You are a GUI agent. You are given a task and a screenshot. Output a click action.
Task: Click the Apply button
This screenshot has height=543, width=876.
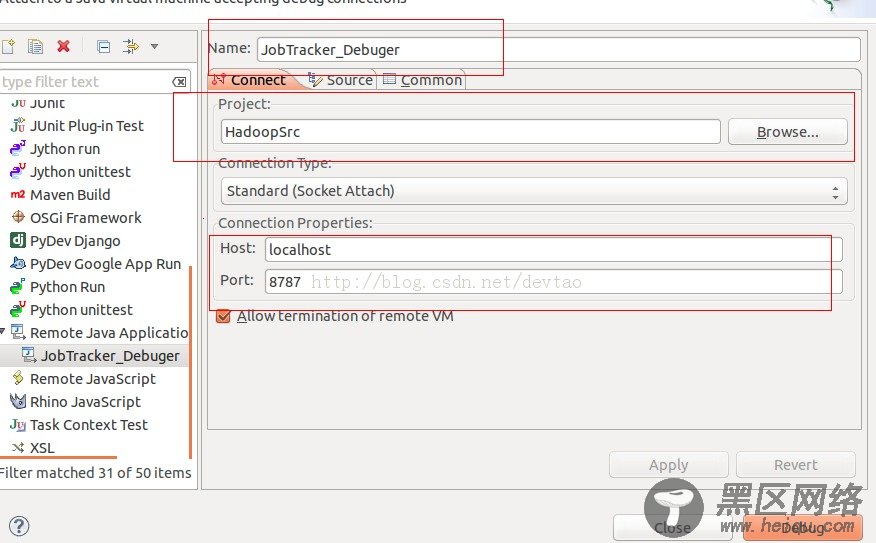point(669,465)
